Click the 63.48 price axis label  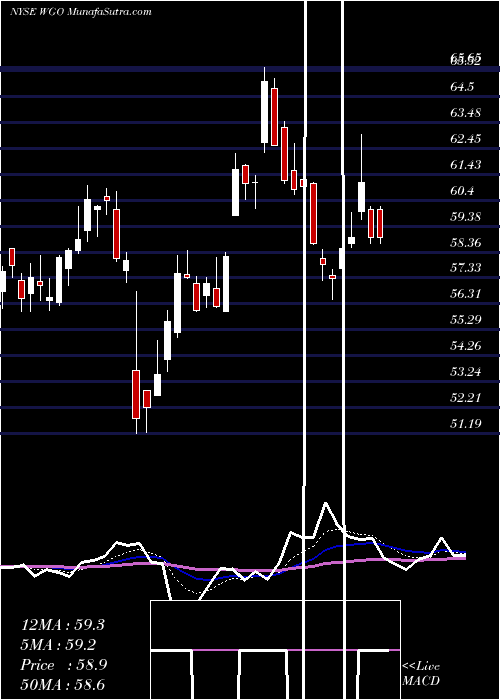tap(466, 112)
